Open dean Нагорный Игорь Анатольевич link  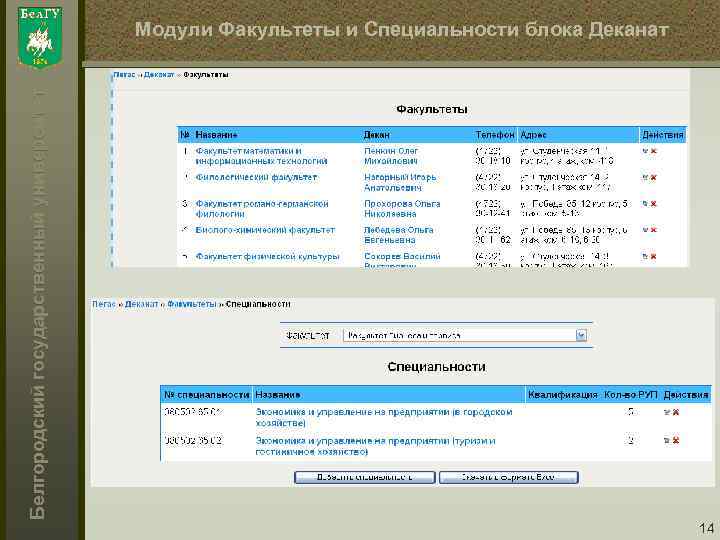coord(400,182)
